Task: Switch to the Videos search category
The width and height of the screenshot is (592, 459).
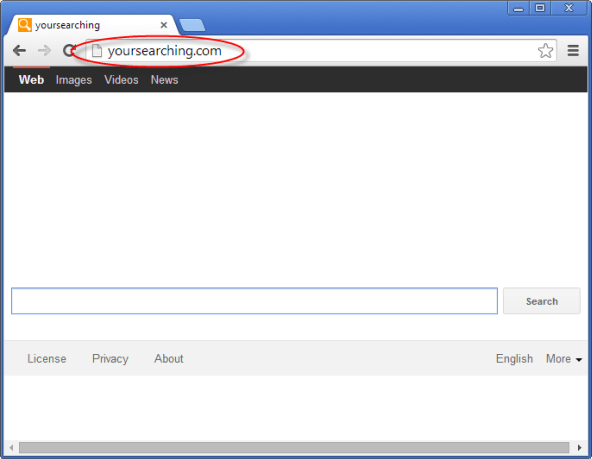Action: (121, 80)
